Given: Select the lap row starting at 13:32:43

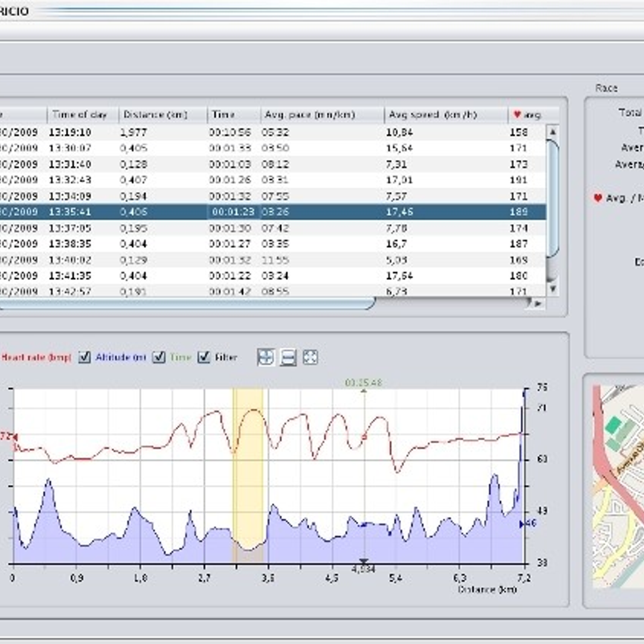Looking at the screenshot, I should pyautogui.click(x=273, y=180).
